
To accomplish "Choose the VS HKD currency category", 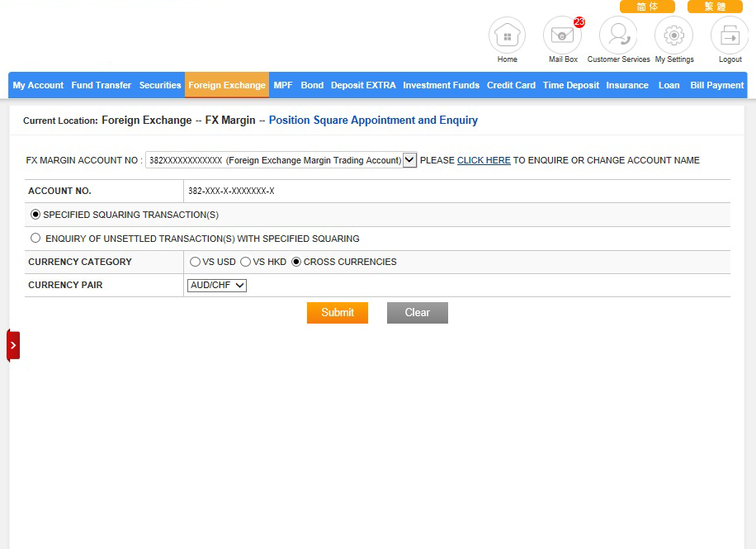I will tap(245, 262).
